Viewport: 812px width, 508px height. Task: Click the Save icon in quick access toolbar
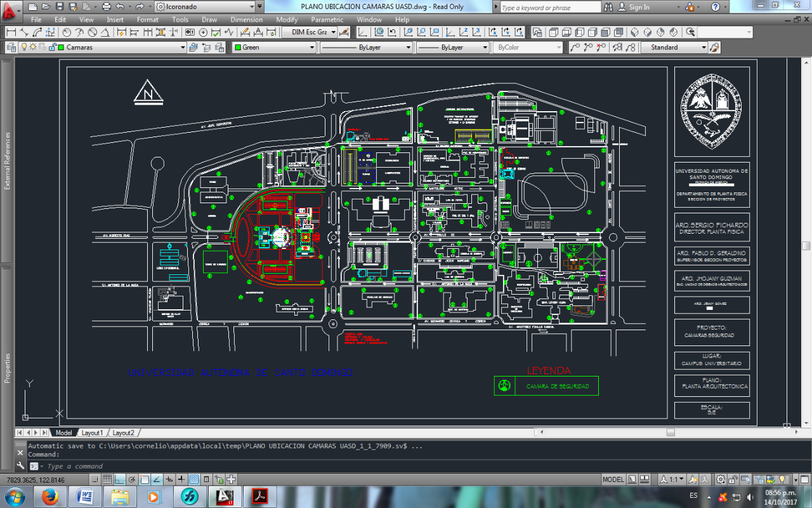59,7
